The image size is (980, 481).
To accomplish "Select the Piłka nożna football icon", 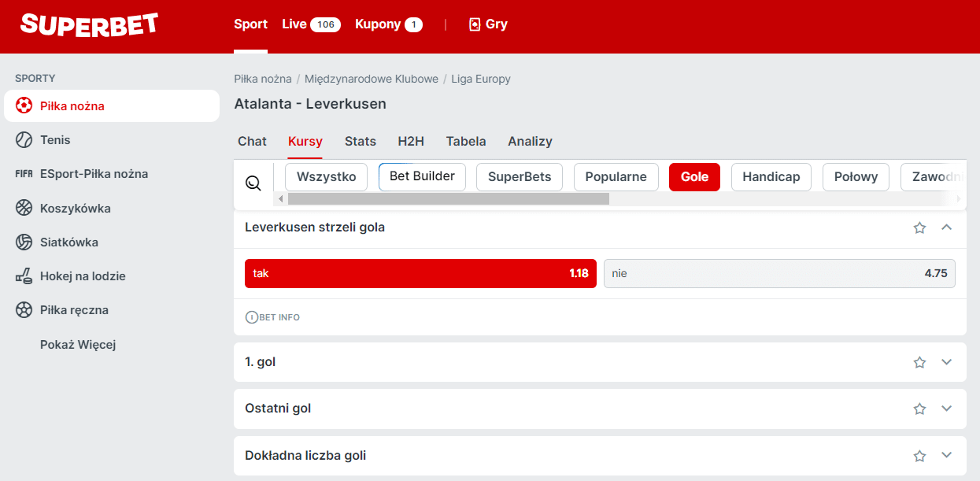I will point(23,105).
